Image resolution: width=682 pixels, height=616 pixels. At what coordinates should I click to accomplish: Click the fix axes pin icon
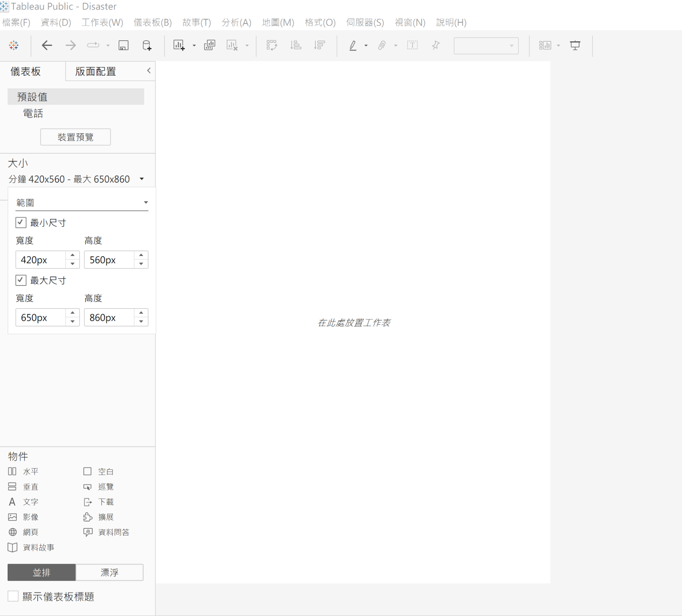(436, 45)
